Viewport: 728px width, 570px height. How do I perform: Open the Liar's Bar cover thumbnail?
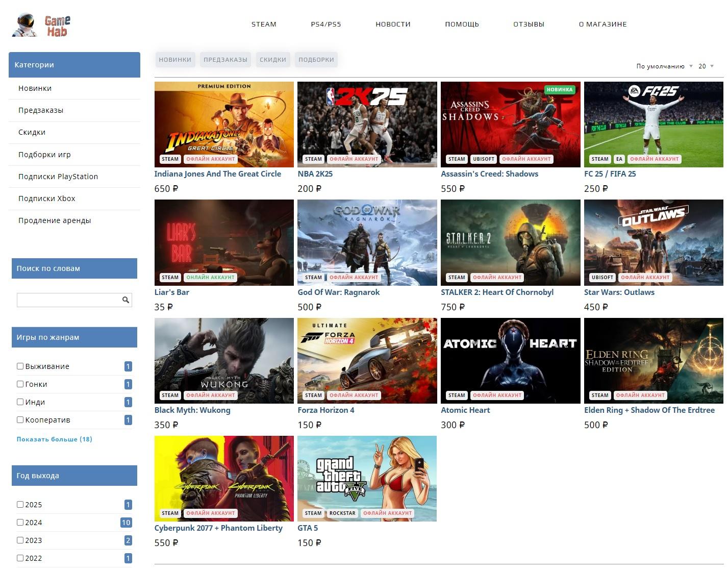224,242
